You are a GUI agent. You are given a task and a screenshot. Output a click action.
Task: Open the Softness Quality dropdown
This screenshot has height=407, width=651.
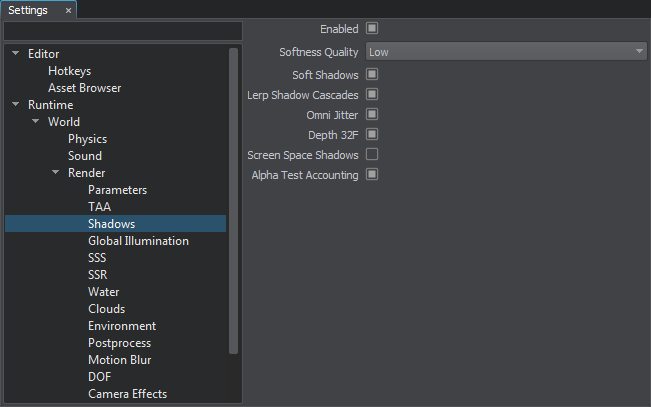pos(506,51)
